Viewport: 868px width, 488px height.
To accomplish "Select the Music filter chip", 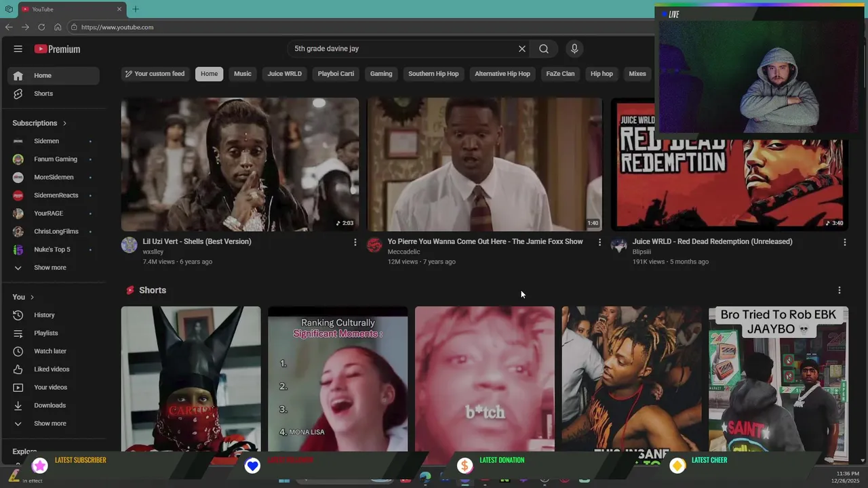I will (243, 74).
